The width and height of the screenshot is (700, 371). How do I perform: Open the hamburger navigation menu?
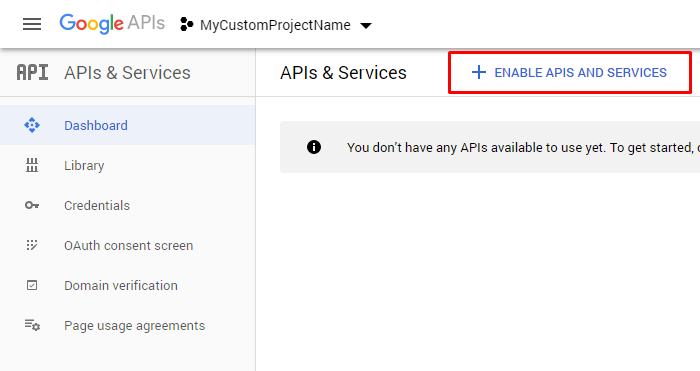point(32,24)
